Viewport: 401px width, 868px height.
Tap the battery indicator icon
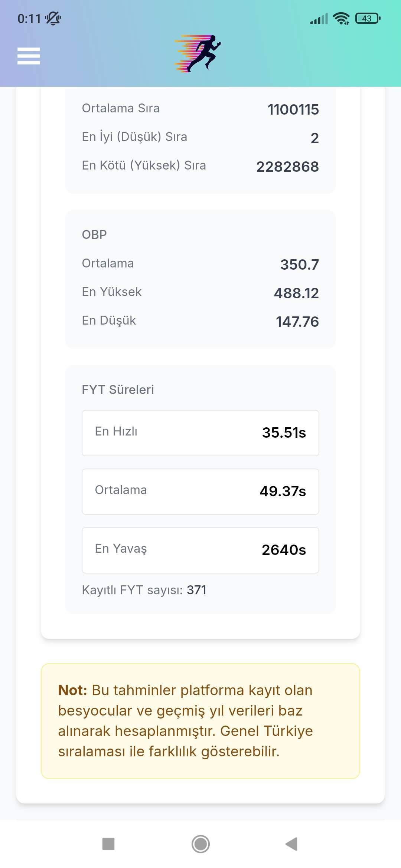coord(368,18)
